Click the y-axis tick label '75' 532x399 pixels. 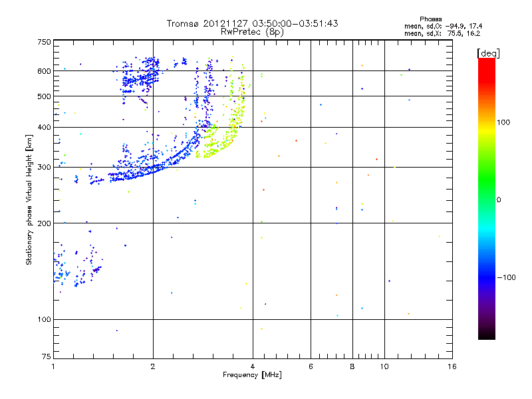tap(47, 356)
